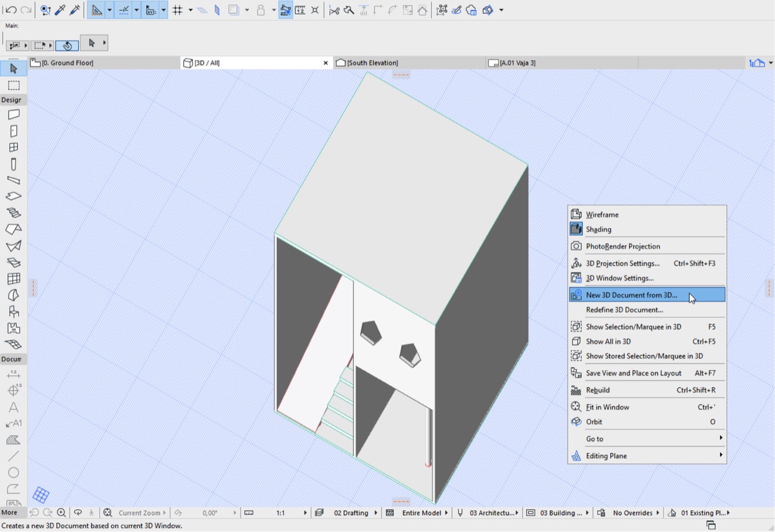Click the Trim scissors icon
Image resolution: width=775 pixels, height=532 pixels.
[x=334, y=10]
